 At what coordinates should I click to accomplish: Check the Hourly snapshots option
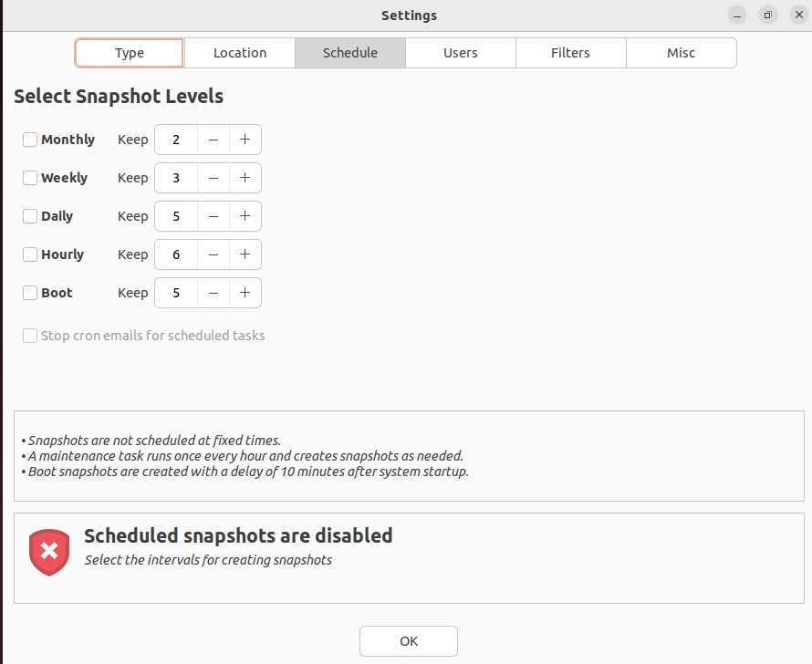tap(30, 254)
